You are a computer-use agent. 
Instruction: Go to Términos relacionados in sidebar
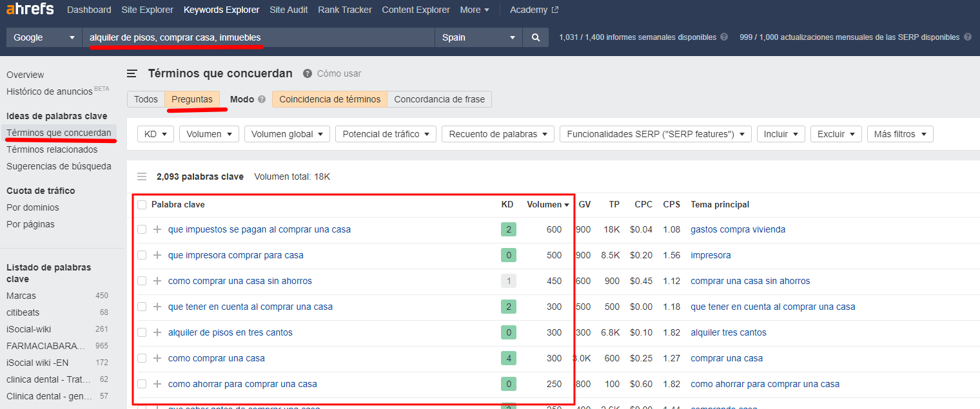pyautogui.click(x=52, y=149)
